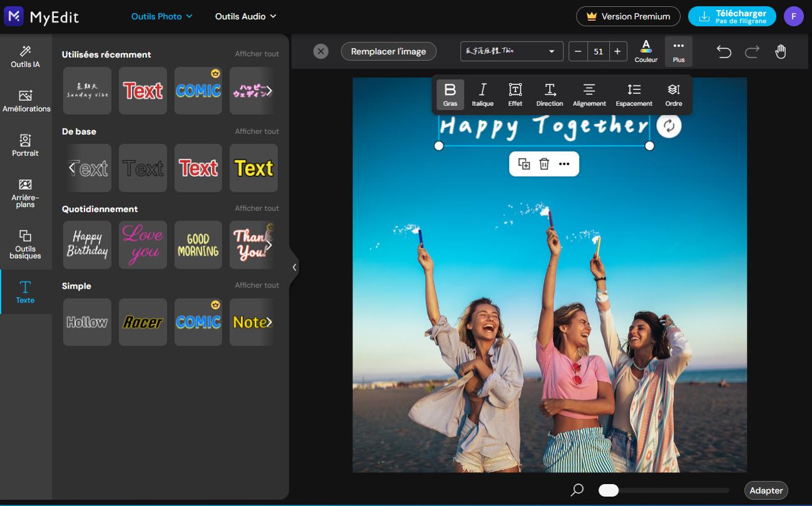
Task: Show previous De base text styles
Action: (x=72, y=168)
